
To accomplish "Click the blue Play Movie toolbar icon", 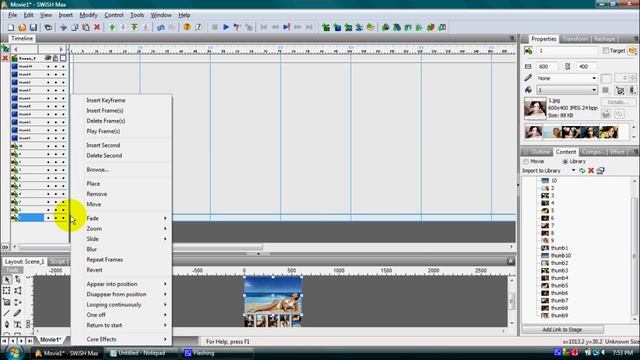I will click(226, 27).
